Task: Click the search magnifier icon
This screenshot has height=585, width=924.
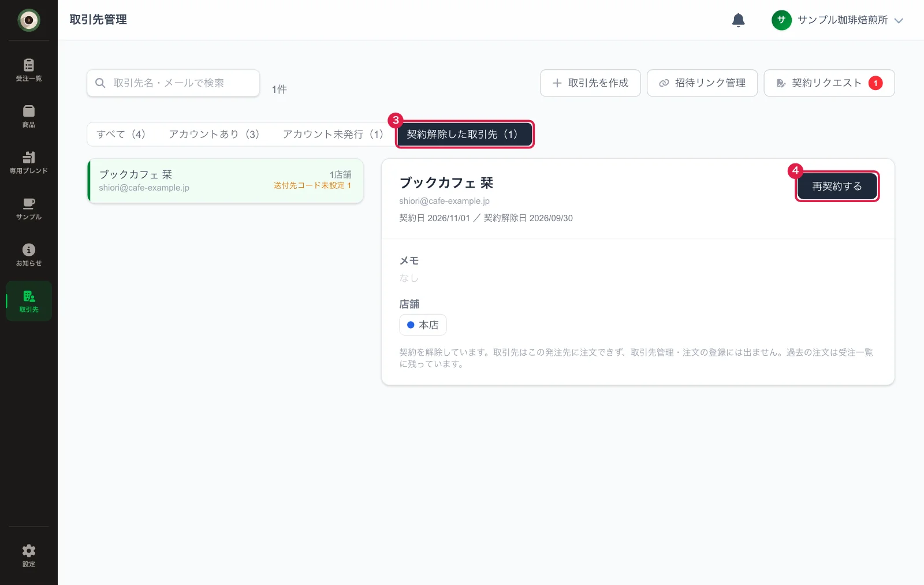Action: pos(100,83)
